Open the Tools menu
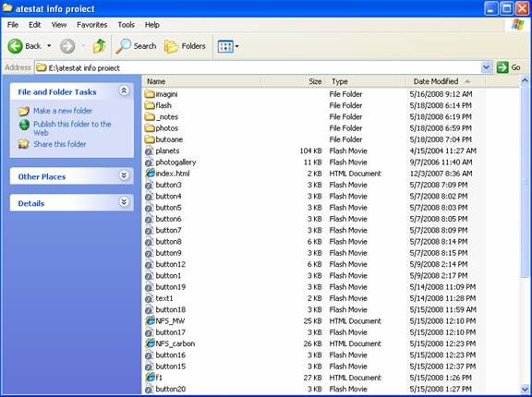The height and width of the screenshot is (397, 532). click(x=127, y=25)
